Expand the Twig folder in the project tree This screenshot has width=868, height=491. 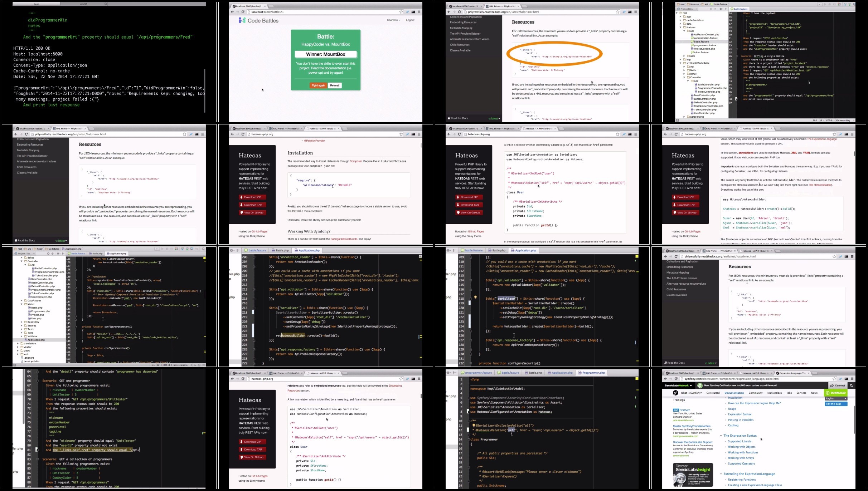click(21, 333)
